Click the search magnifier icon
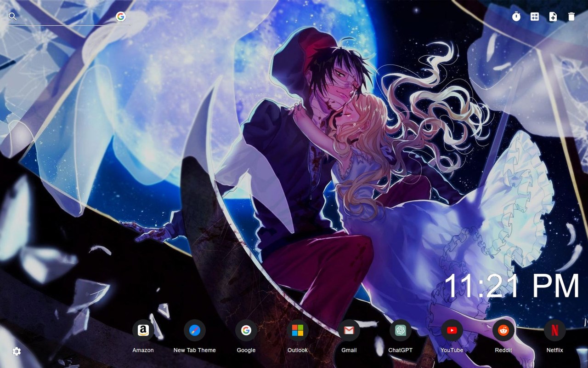This screenshot has width=588, height=368. coord(13,16)
